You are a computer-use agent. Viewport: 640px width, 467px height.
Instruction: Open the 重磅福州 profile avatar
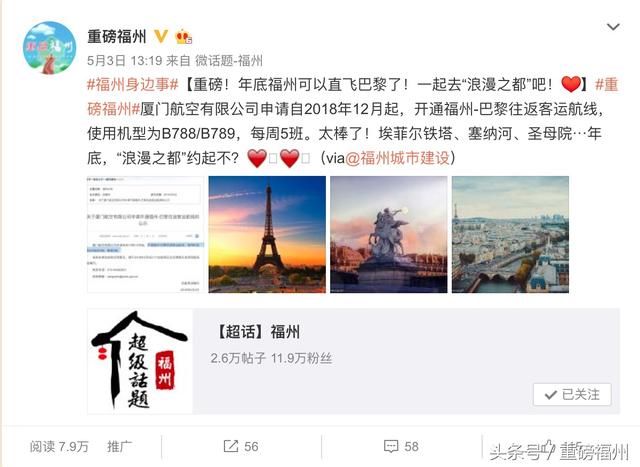tap(49, 48)
